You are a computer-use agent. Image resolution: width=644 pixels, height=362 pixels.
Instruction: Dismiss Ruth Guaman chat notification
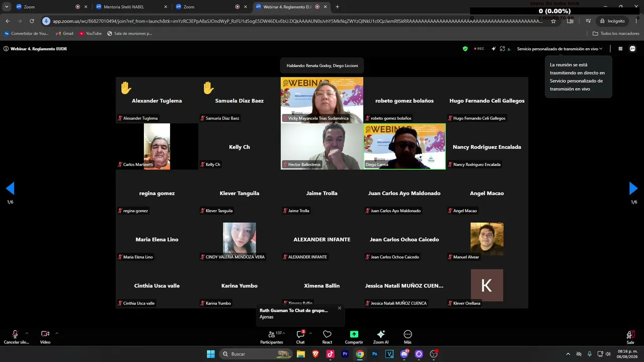(x=340, y=308)
